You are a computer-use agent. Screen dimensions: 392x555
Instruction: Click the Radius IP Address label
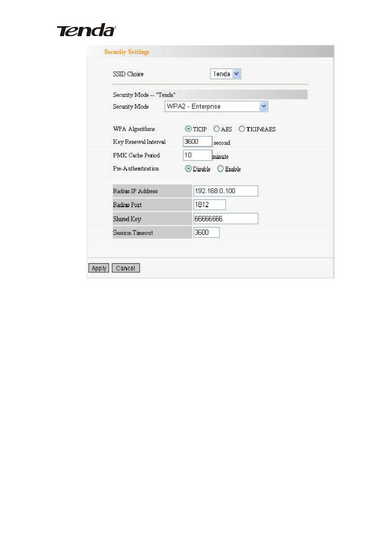(x=135, y=191)
